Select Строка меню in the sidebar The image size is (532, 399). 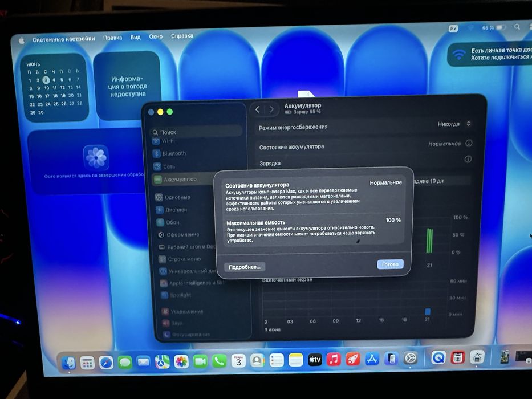180,259
